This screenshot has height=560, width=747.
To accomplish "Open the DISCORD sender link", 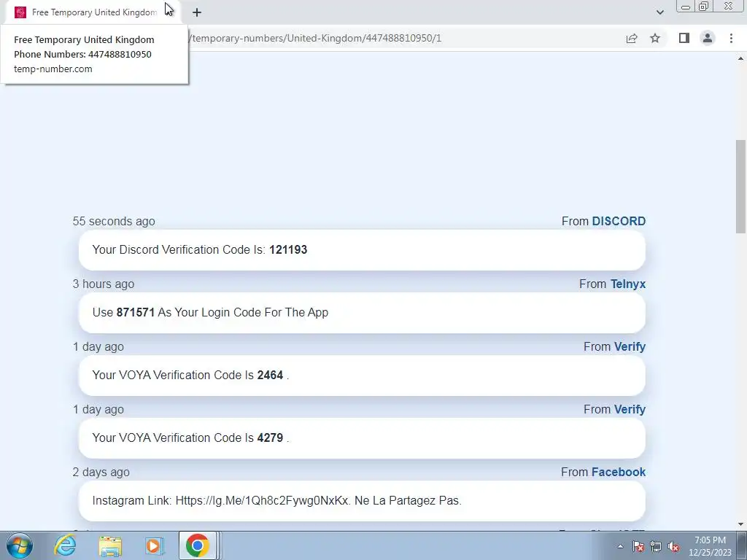I will (x=619, y=222).
